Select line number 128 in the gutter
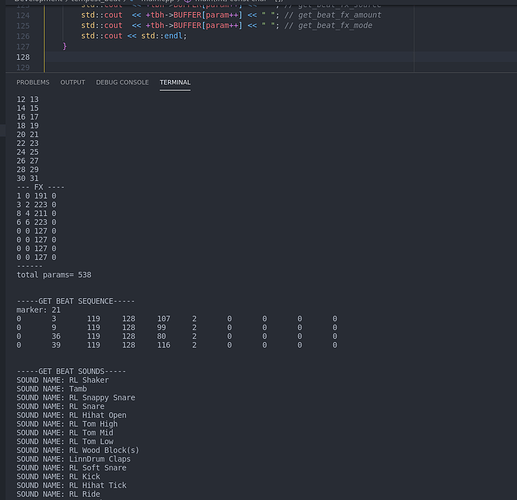517x500 pixels. tap(23, 57)
